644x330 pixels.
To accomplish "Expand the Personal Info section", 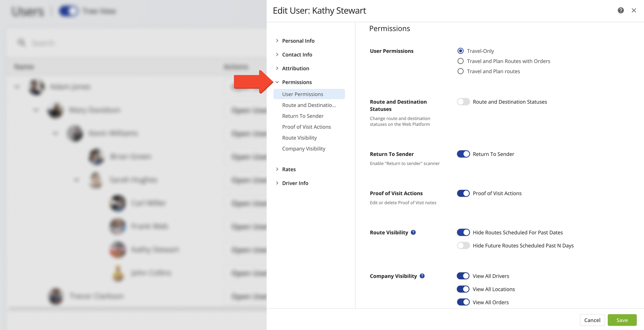I will click(298, 41).
